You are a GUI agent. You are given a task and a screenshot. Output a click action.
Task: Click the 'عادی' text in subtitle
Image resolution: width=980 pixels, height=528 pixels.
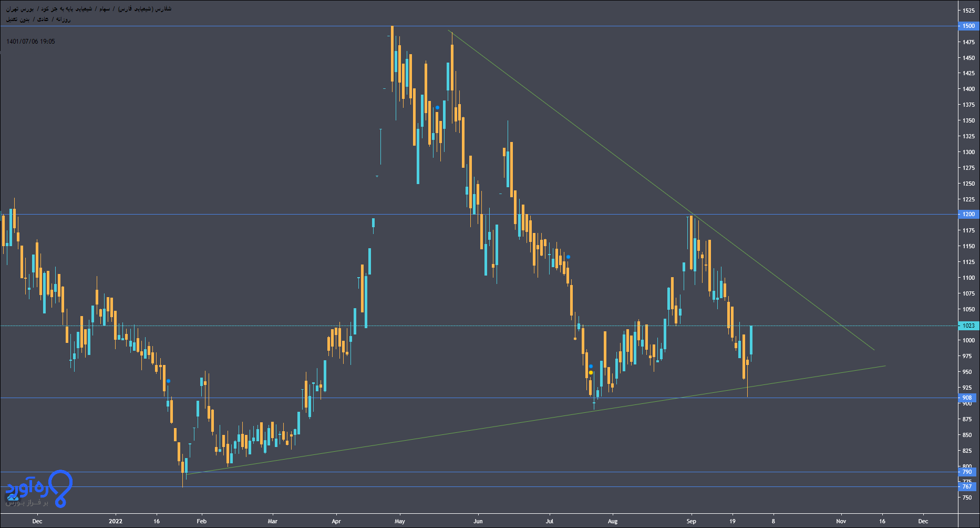[43, 19]
